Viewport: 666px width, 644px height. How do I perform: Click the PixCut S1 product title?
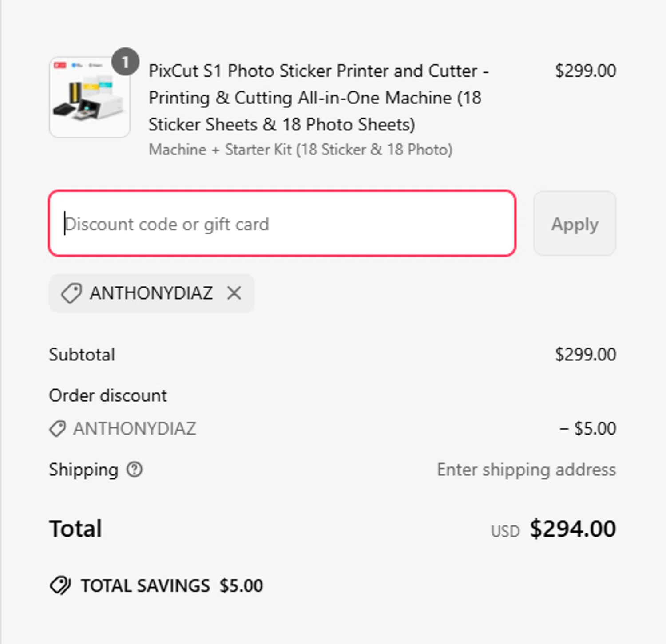[318, 98]
